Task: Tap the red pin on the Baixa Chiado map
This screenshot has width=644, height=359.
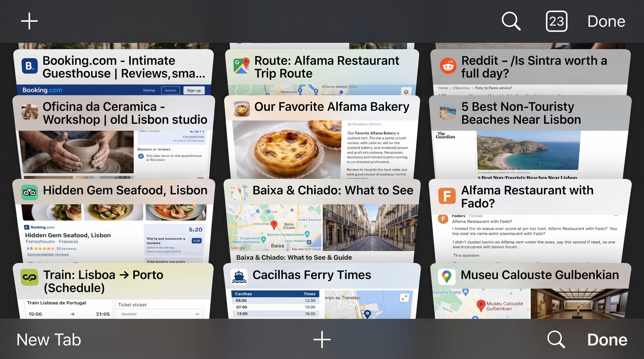Action: point(274,225)
